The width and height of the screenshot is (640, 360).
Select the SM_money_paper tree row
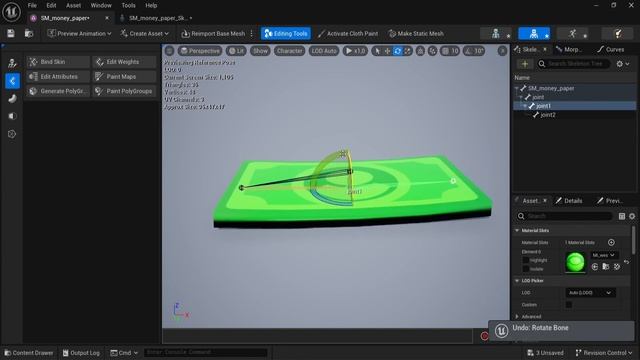click(574, 88)
